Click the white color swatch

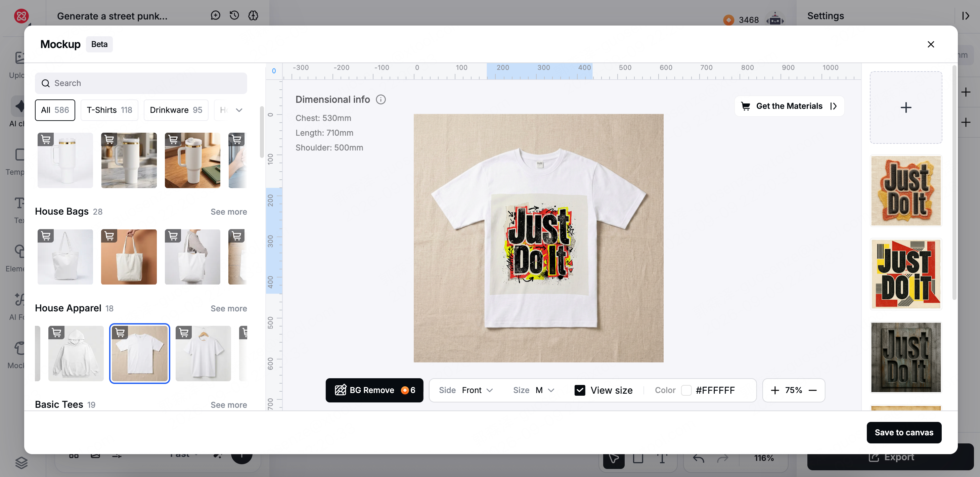click(686, 390)
